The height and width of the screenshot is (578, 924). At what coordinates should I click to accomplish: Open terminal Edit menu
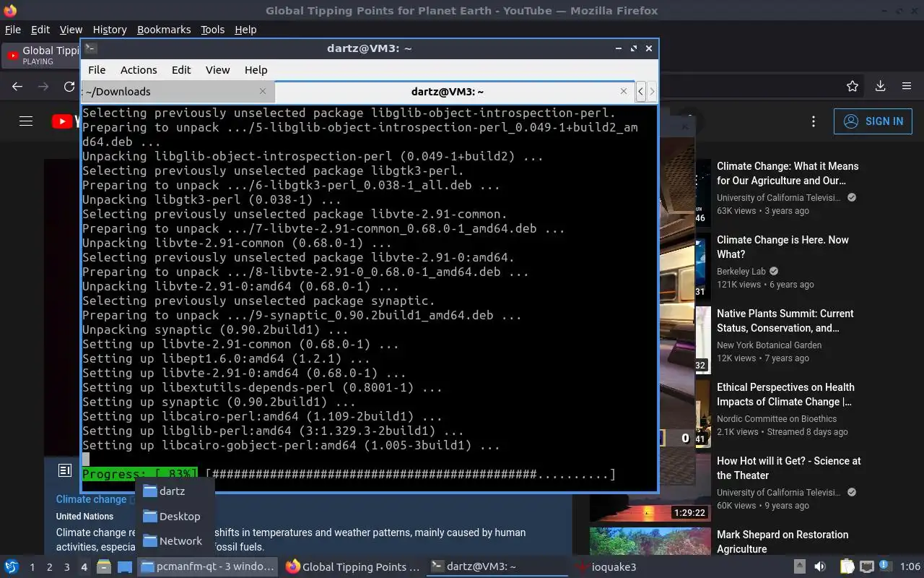click(x=181, y=70)
